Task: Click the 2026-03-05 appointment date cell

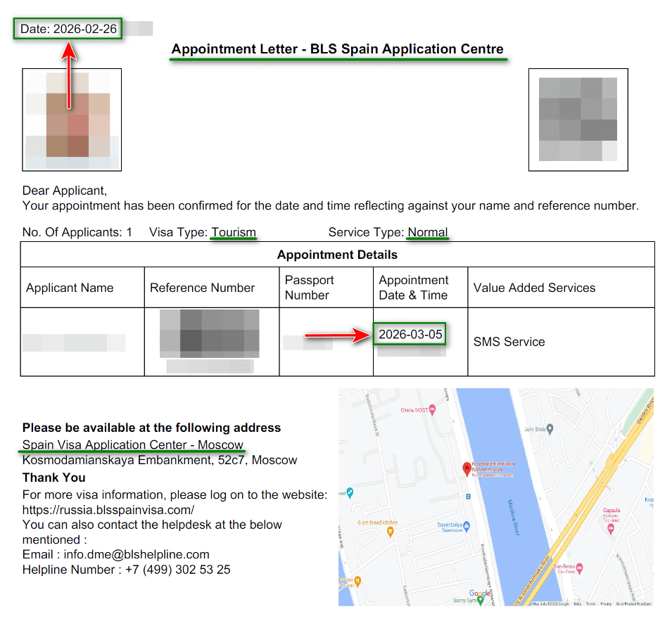Action: [410, 335]
